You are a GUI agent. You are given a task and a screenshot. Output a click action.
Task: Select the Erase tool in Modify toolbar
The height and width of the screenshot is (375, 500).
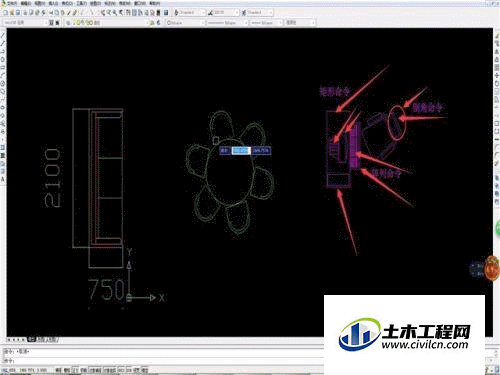[497, 36]
